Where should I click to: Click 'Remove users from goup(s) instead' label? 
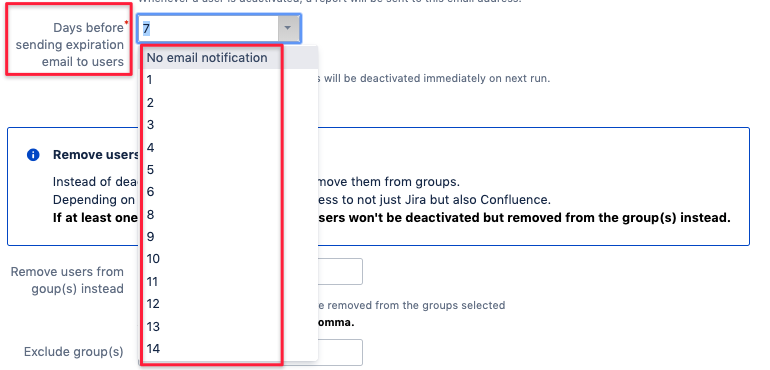67,280
